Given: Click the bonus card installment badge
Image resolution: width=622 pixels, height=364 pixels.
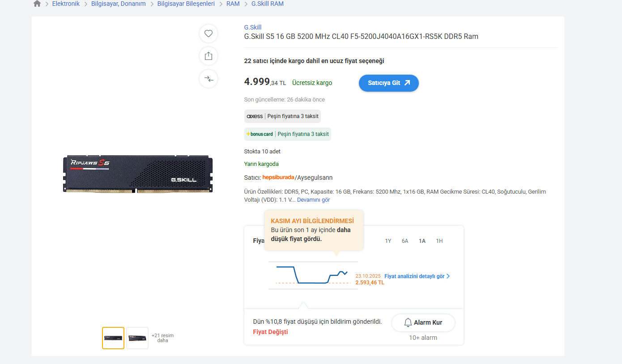Looking at the screenshot, I should (x=287, y=134).
